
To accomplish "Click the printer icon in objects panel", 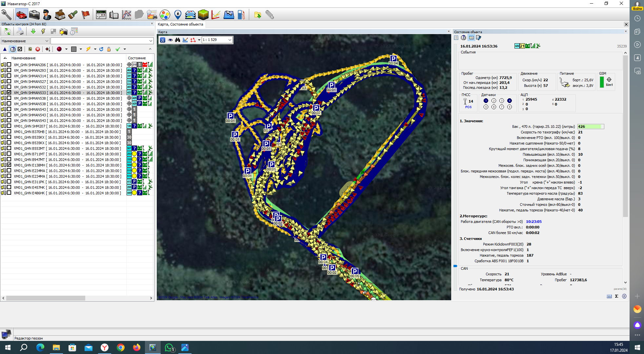I will coord(20,31).
